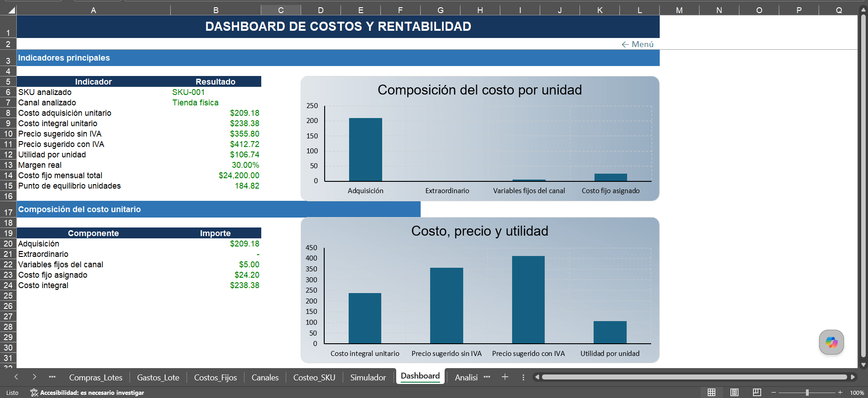Switch to Normal view icon
The image size is (868, 398).
coord(712,393)
